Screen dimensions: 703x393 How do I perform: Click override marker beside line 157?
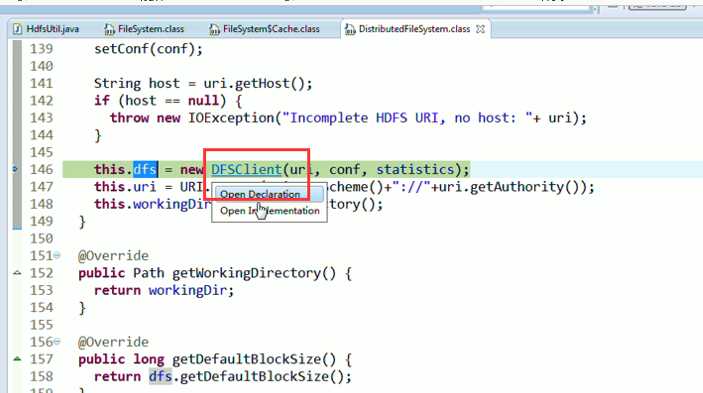[17, 358]
